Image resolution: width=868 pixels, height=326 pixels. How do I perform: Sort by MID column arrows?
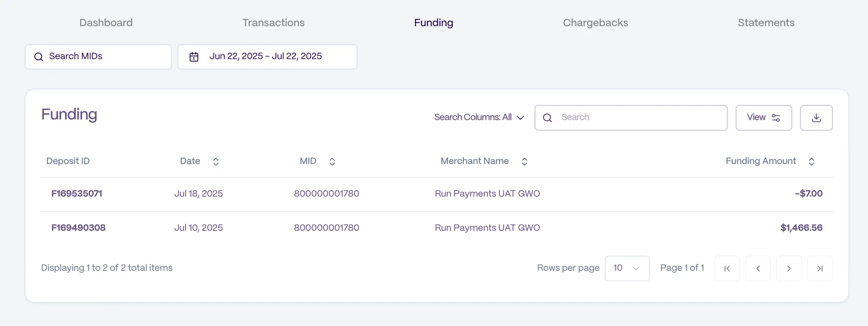tap(332, 162)
